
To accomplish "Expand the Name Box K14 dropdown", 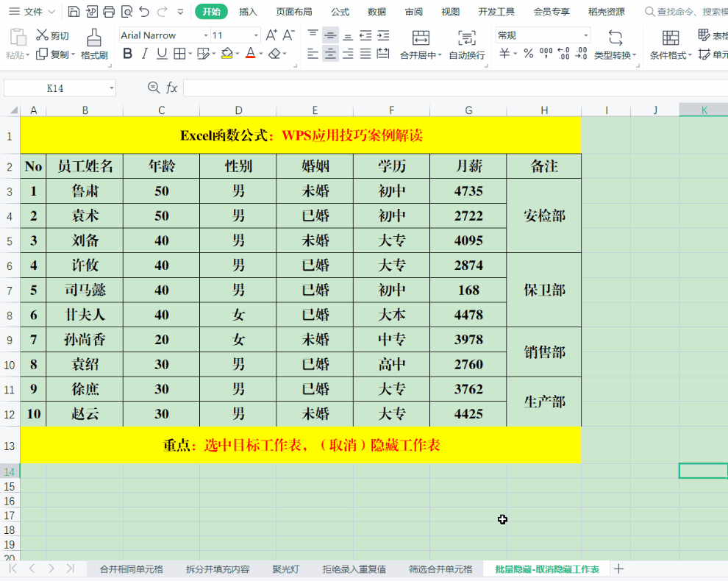I will 112,88.
